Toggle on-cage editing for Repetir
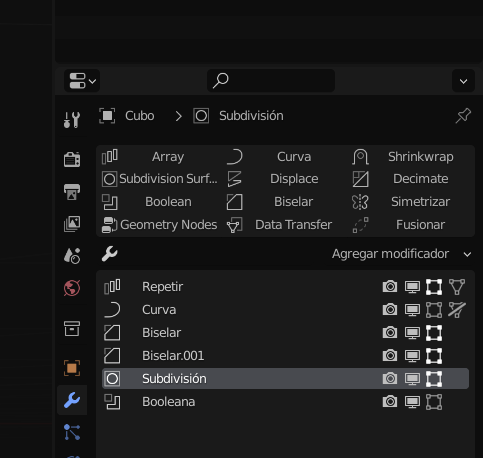The width and height of the screenshot is (483, 458). pyautogui.click(x=457, y=287)
